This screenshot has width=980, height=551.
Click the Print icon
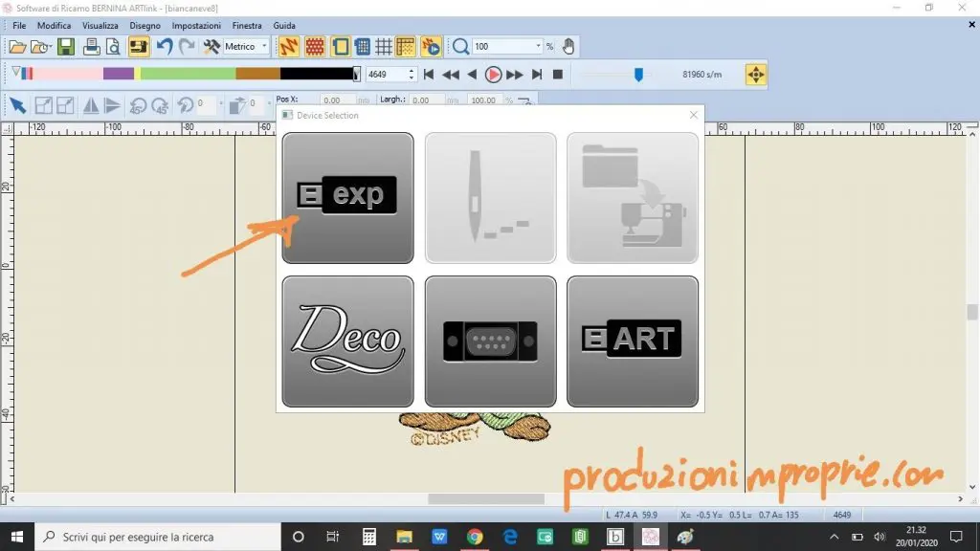[91, 47]
